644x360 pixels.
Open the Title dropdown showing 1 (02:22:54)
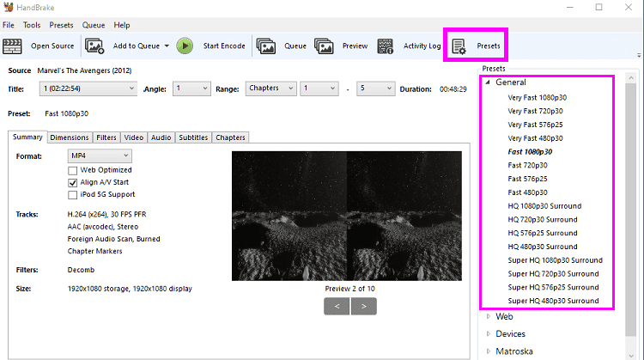(x=88, y=88)
